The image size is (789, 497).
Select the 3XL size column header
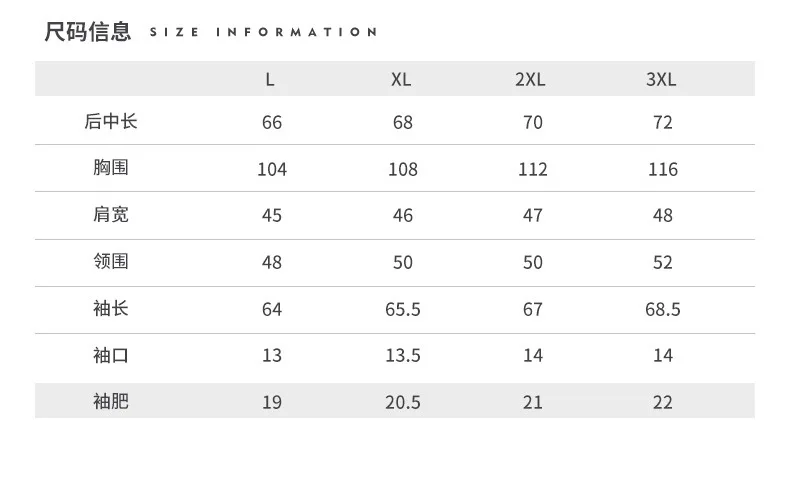(x=661, y=79)
